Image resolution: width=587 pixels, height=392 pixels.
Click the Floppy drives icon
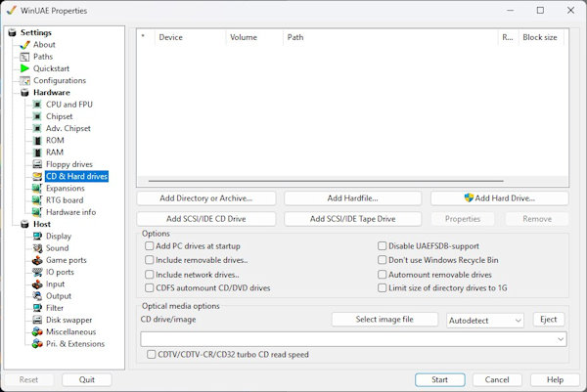tap(37, 164)
